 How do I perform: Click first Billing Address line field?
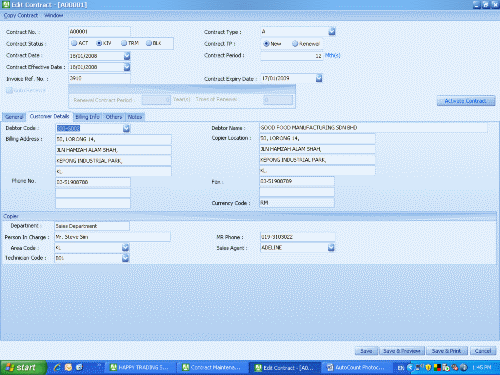tap(113, 139)
